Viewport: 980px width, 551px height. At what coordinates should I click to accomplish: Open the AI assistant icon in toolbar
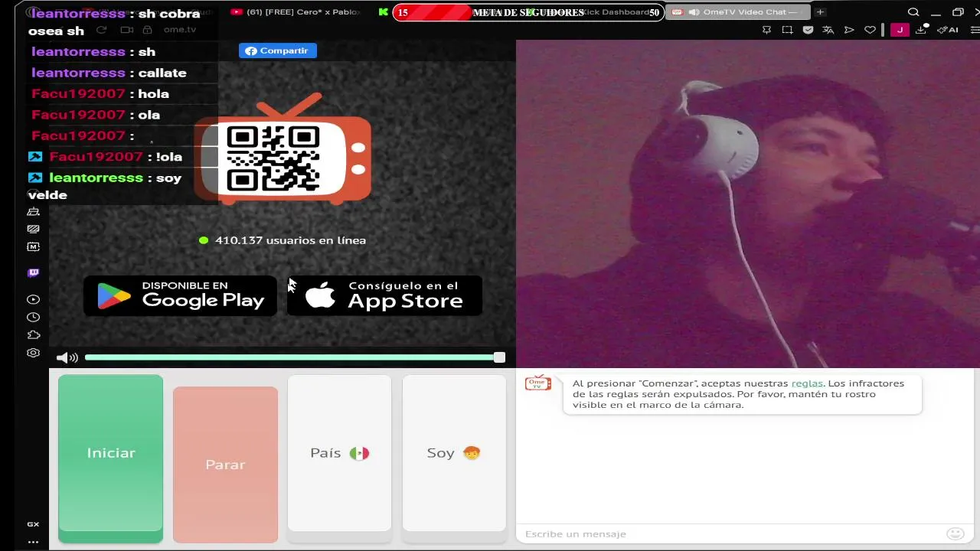coord(949,30)
